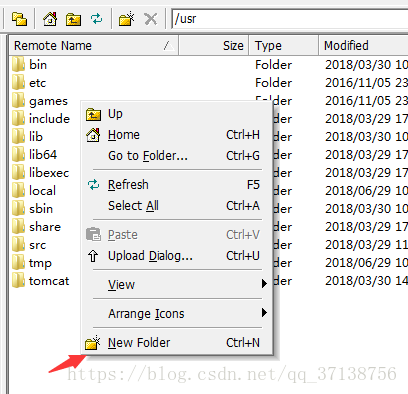This screenshot has height=394, width=408.
Task: Click the Up folder toolbar icon
Action: [73, 19]
